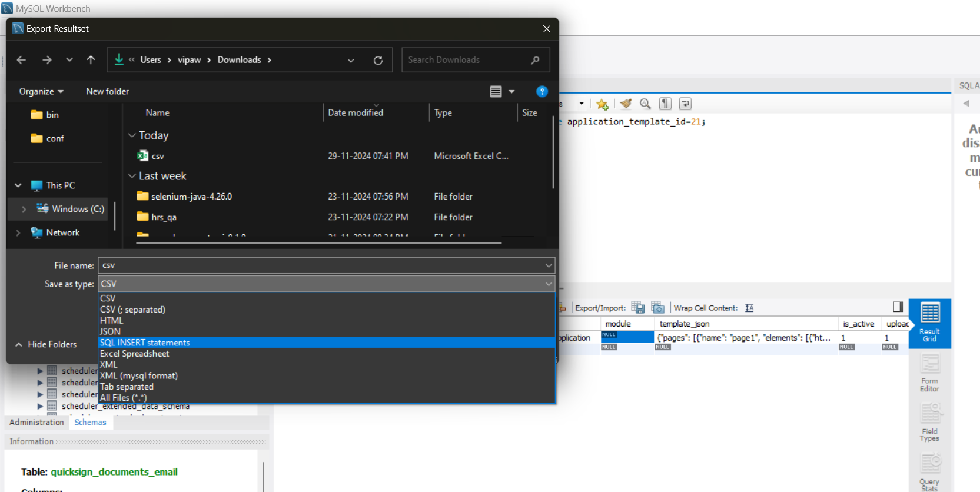
Task: Open view options dropdown arrow
Action: pos(511,91)
